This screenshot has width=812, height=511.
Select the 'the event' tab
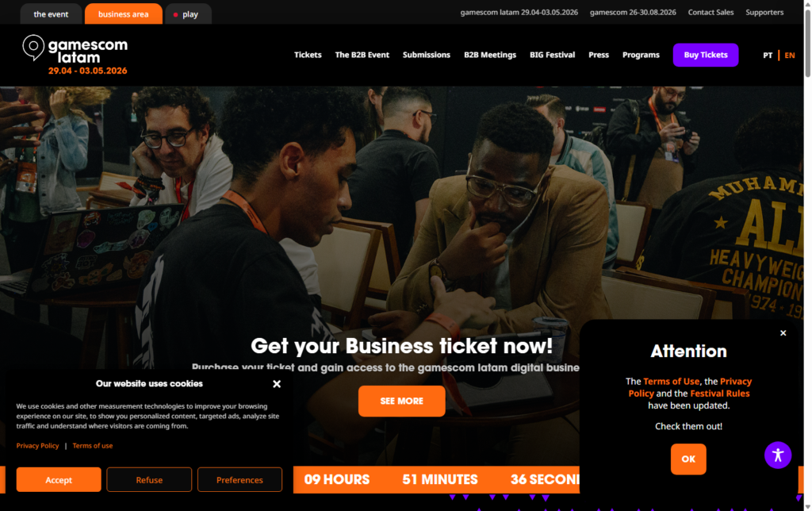point(51,14)
